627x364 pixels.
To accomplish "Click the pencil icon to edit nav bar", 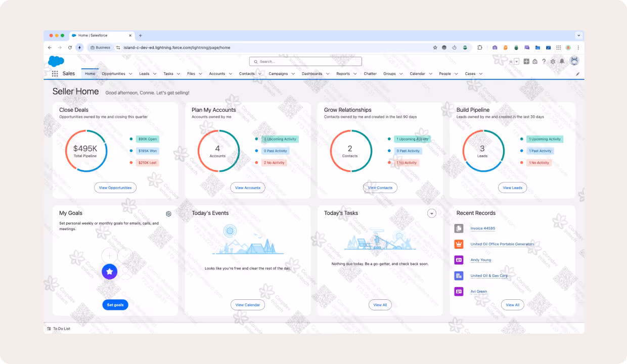I will (x=577, y=74).
